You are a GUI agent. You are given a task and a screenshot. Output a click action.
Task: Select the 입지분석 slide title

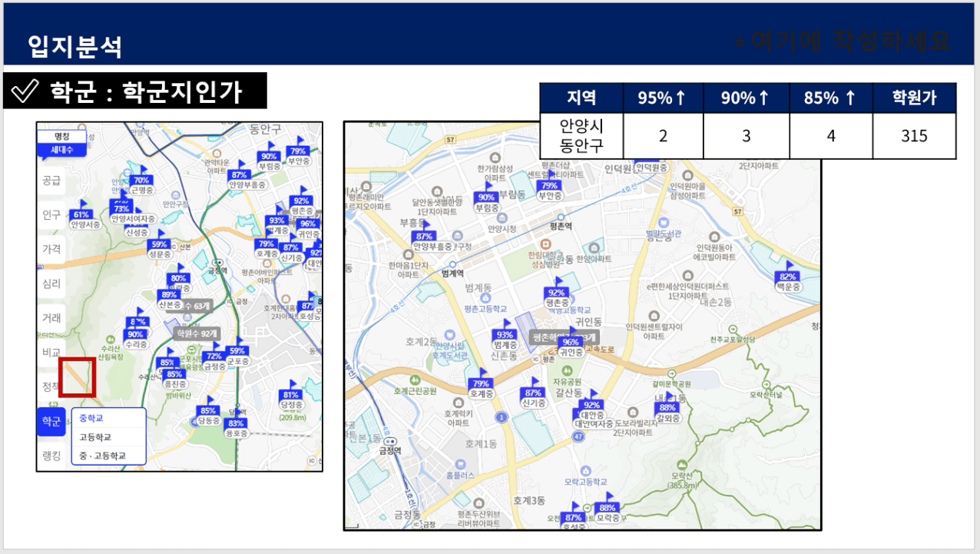(75, 46)
